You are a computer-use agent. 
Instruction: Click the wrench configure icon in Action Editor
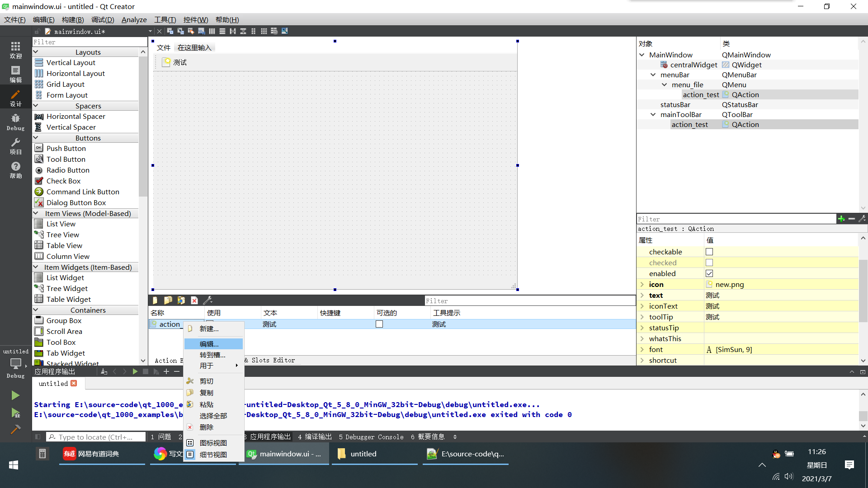click(207, 300)
